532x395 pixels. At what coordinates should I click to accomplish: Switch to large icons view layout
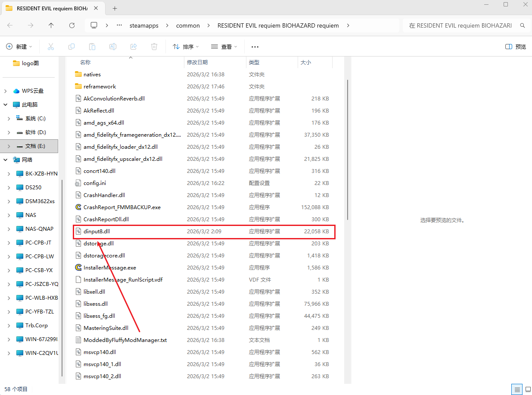pyautogui.click(x=526, y=389)
